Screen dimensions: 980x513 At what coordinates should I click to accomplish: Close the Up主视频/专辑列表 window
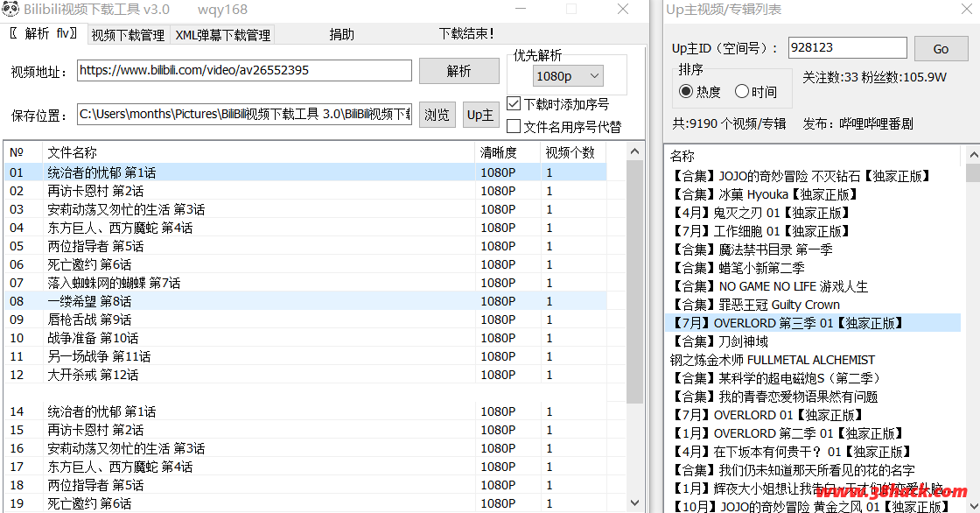point(967,10)
